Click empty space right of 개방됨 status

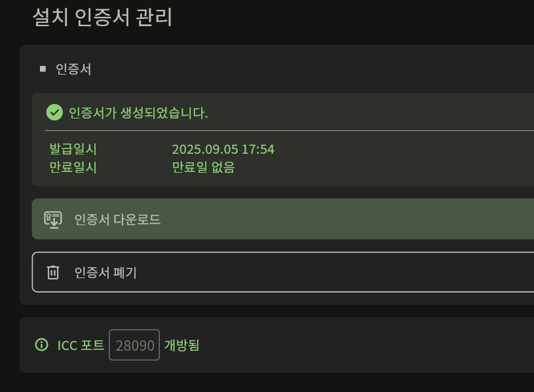coord(360,345)
